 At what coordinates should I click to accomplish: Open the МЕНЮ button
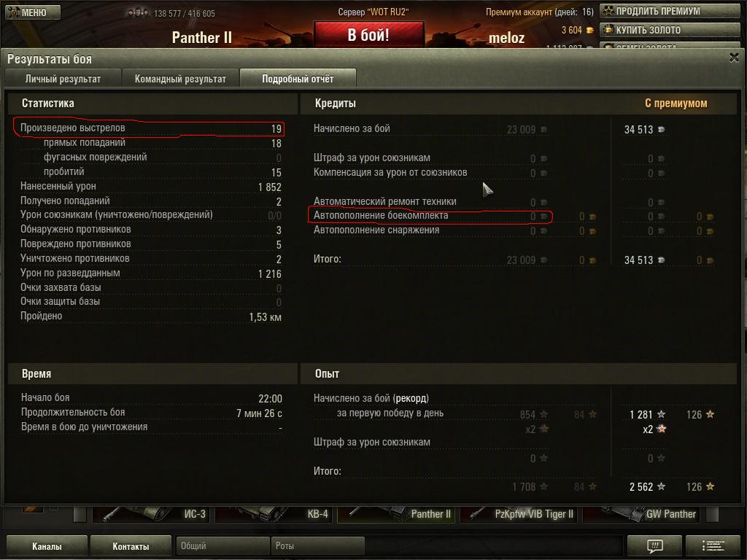[32, 12]
